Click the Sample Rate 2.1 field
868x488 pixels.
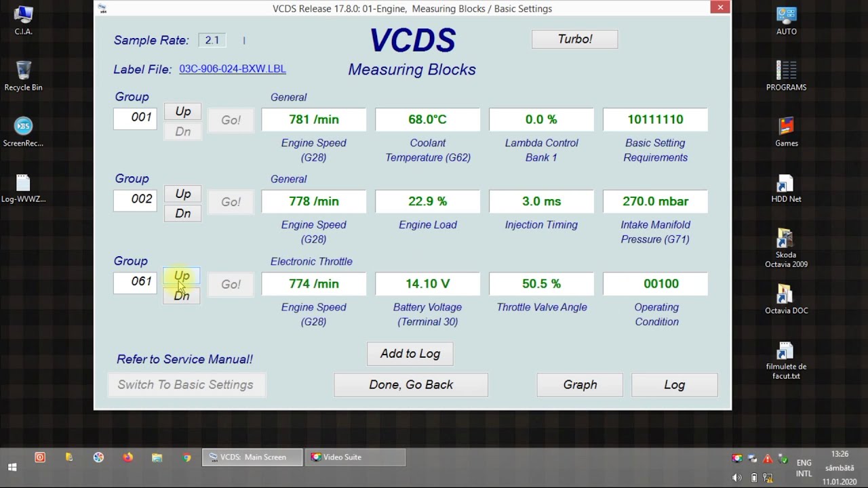tap(212, 40)
